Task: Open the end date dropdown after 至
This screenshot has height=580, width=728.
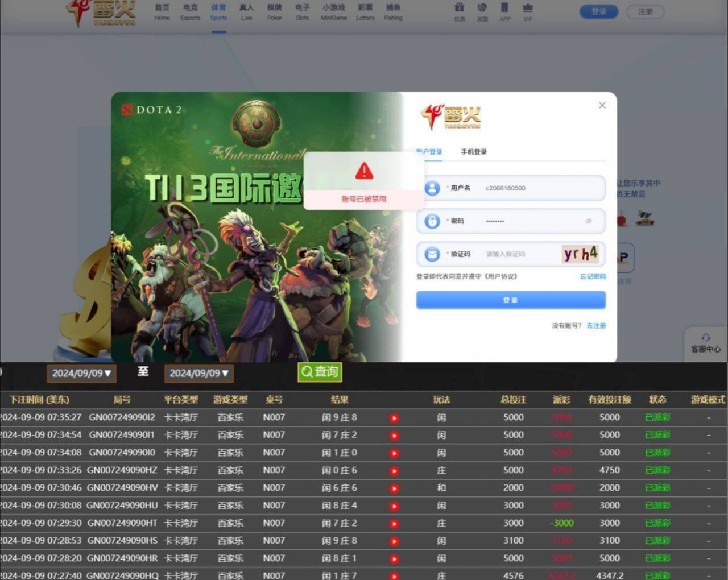Action: point(198,374)
